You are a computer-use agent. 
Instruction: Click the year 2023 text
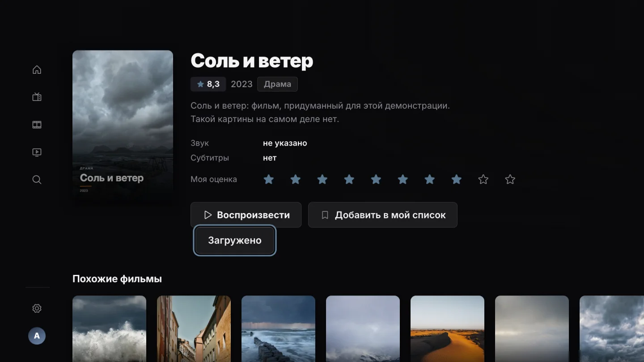point(241,84)
